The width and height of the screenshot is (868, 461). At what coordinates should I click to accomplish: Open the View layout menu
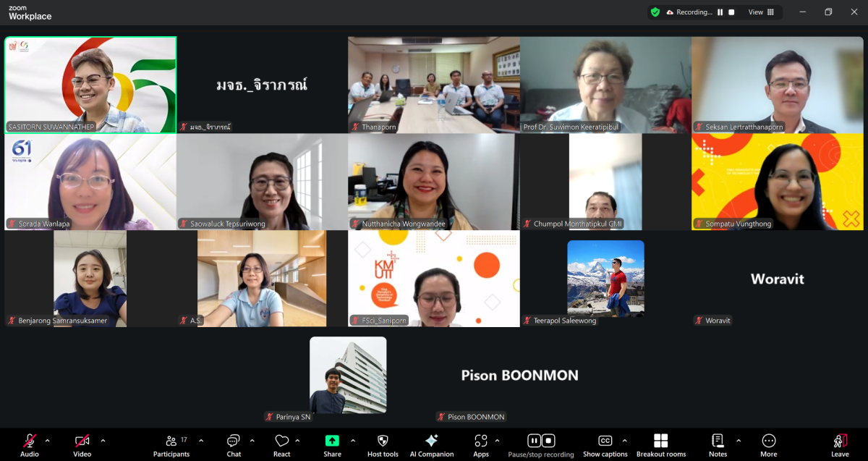[x=761, y=12]
